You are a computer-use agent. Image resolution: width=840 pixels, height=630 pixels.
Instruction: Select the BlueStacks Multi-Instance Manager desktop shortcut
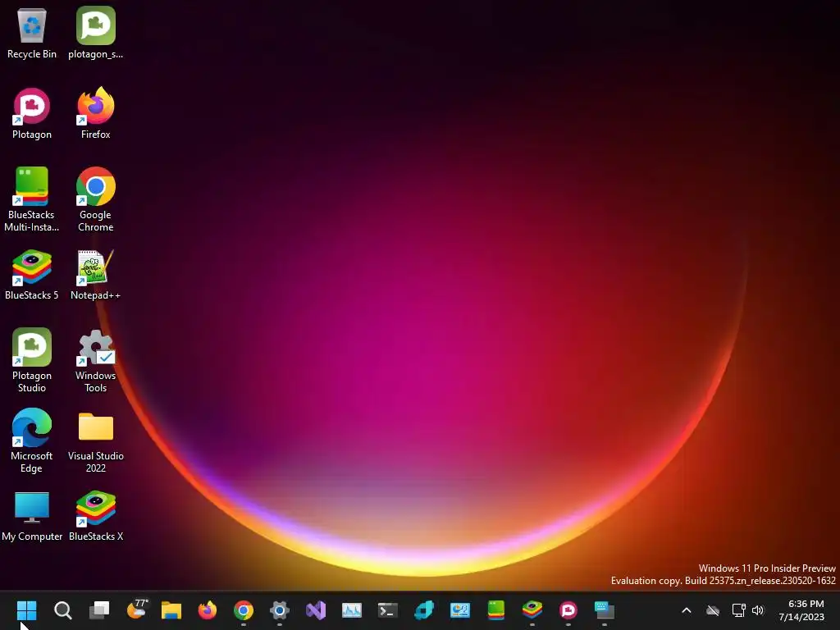coord(32,199)
